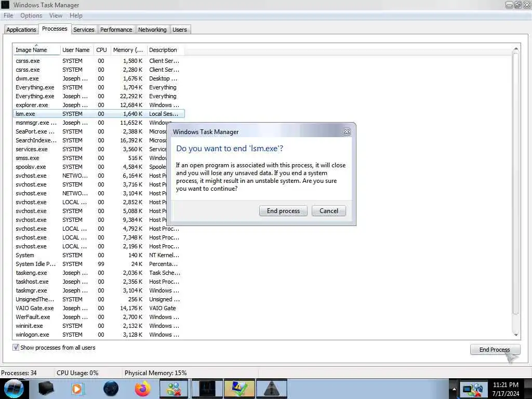Open the black folder icon in taskbar
This screenshot has width=532, height=399.
(46, 389)
